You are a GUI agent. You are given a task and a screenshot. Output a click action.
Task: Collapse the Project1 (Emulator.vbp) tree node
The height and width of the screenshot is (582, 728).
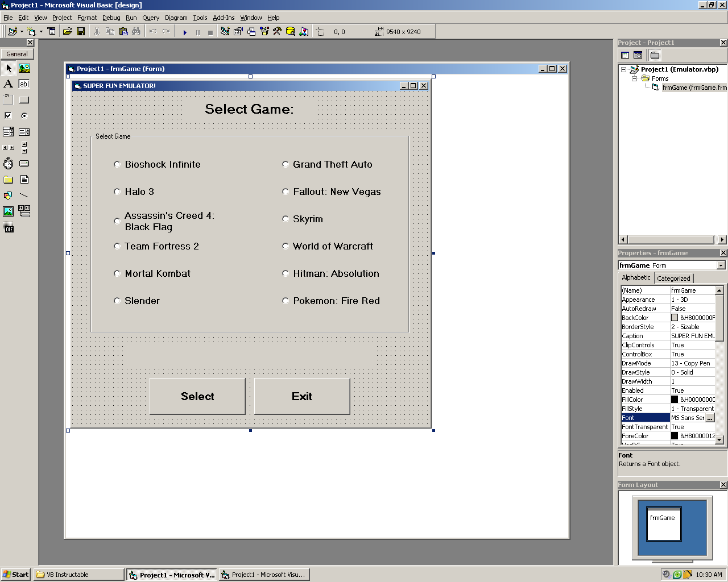pos(624,69)
